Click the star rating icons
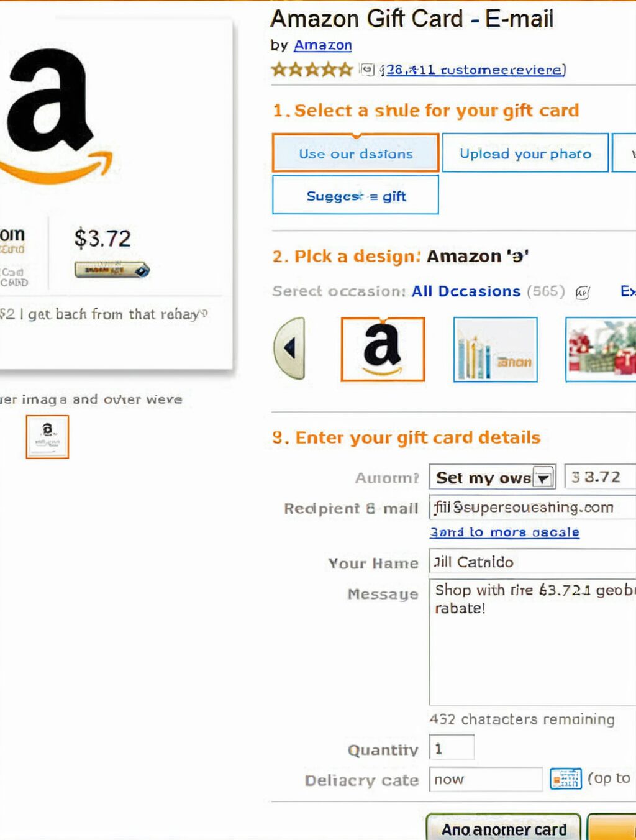 point(312,69)
